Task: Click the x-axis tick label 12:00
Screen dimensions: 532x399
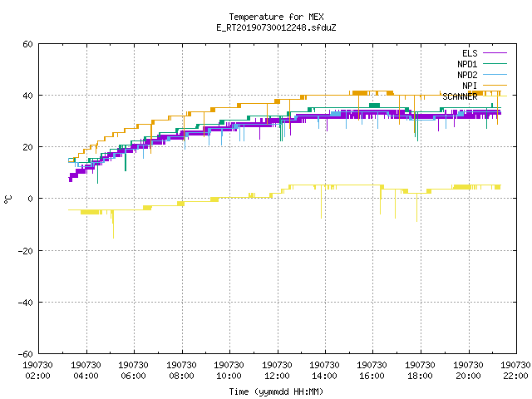Action: tap(277, 376)
